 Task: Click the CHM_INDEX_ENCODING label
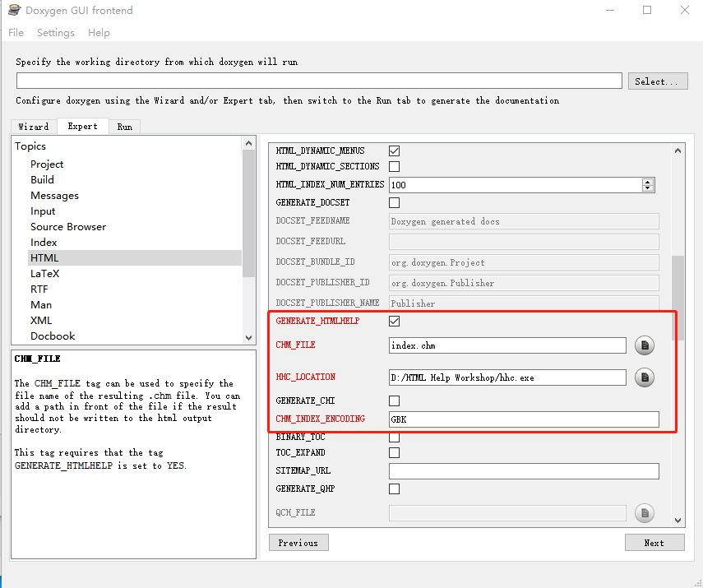[x=321, y=419]
